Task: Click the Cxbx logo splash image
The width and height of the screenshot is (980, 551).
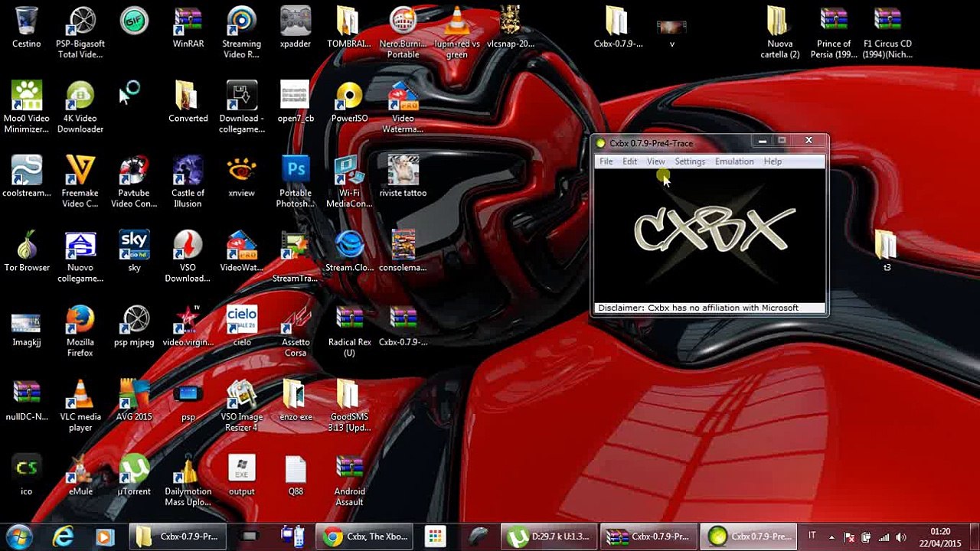Action: point(710,234)
